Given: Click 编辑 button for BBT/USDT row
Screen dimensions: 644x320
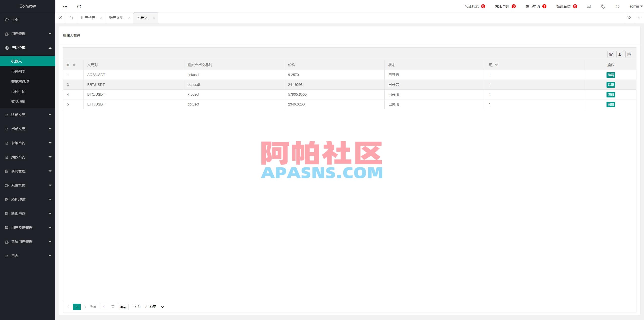Looking at the screenshot, I should point(611,85).
